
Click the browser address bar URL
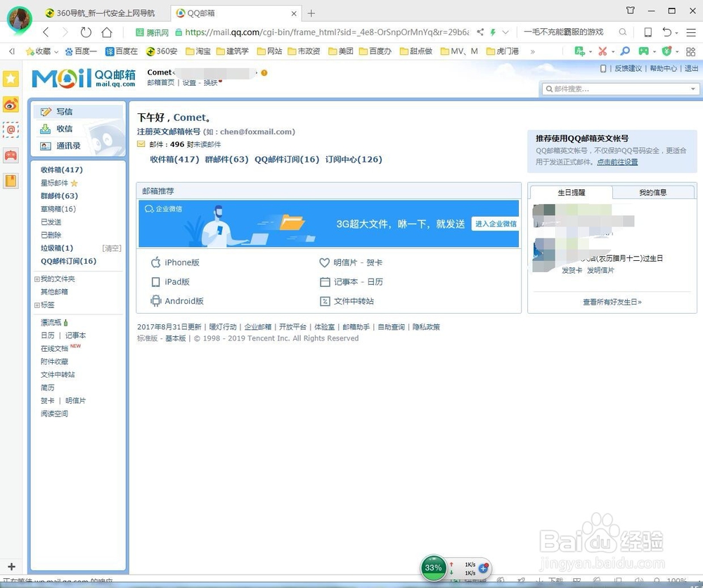pyautogui.click(x=327, y=32)
